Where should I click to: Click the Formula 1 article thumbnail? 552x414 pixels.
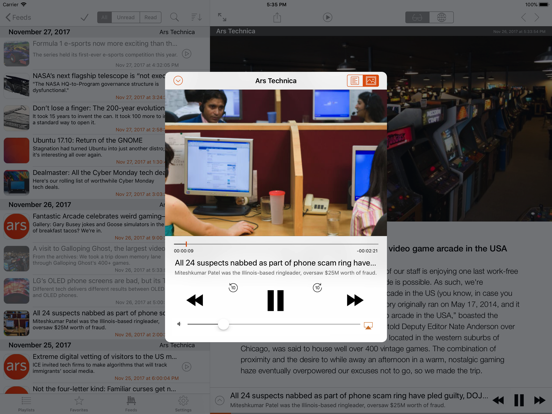pyautogui.click(x=17, y=54)
